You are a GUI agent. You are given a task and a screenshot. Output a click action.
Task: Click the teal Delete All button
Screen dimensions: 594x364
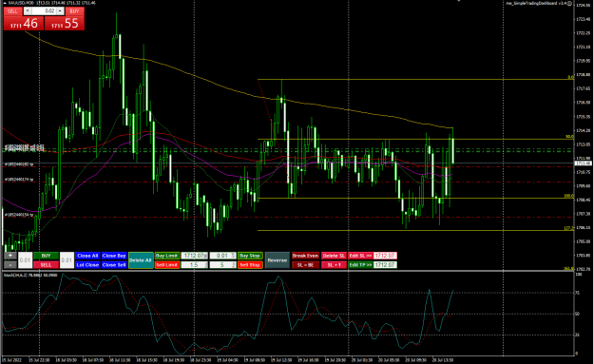(141, 260)
